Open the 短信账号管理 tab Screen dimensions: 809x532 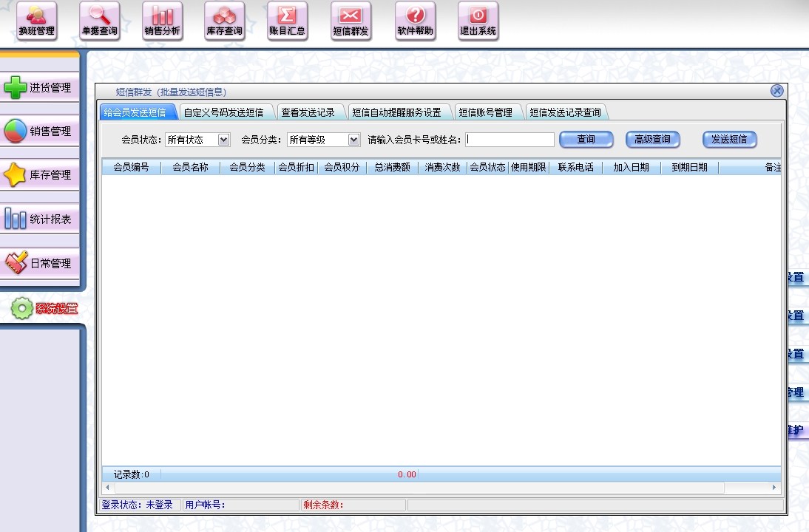click(485, 112)
